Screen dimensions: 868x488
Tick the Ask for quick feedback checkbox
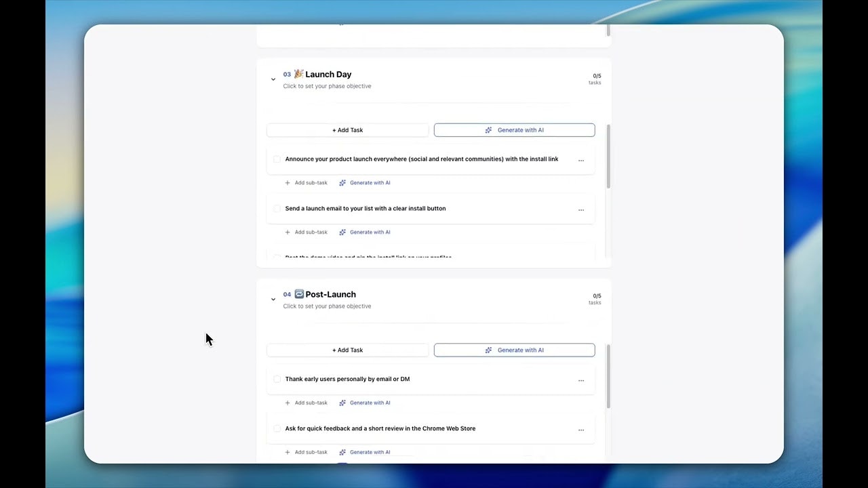point(277,429)
